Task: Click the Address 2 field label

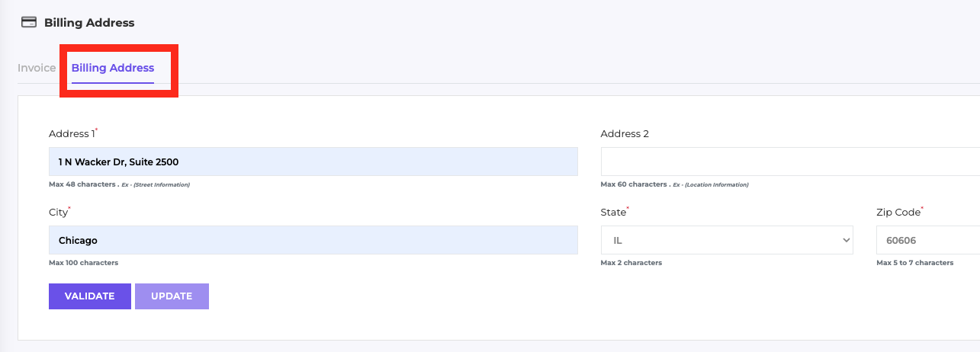Action: pos(625,133)
